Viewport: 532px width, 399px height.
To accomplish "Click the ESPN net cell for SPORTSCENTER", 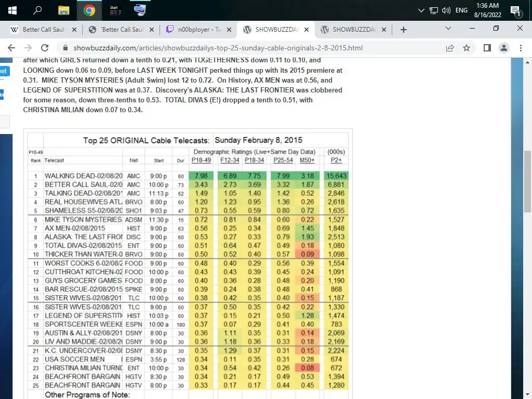I will coord(134,324).
